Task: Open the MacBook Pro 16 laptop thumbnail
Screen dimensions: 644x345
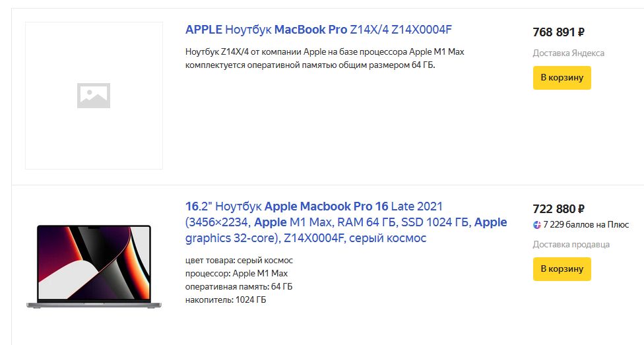Action: 94,267
